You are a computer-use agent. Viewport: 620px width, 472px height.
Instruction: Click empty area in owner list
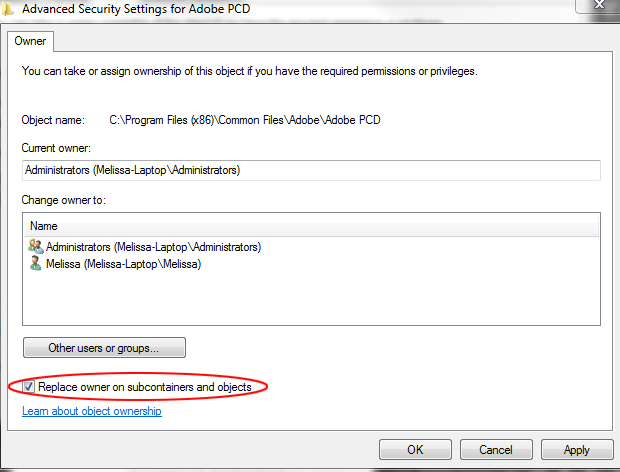pos(310,300)
